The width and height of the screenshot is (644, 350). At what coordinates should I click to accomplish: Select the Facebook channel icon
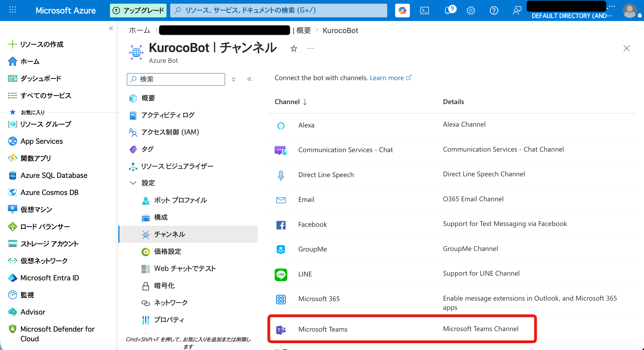pyautogui.click(x=281, y=225)
